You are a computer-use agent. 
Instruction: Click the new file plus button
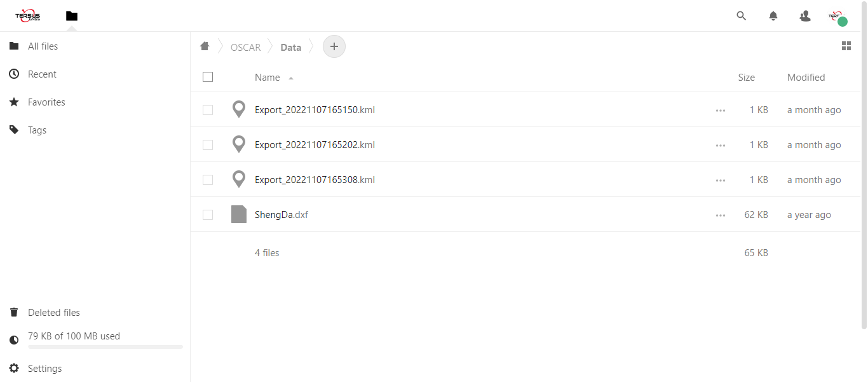point(334,46)
